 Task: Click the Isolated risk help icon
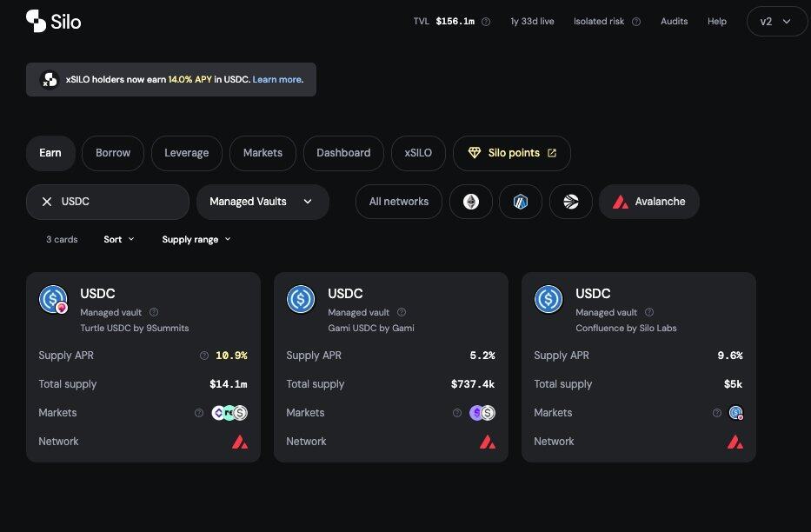pos(636,22)
